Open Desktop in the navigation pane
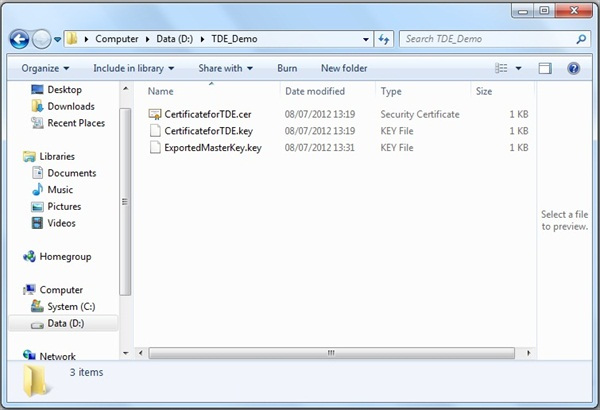 coord(64,90)
